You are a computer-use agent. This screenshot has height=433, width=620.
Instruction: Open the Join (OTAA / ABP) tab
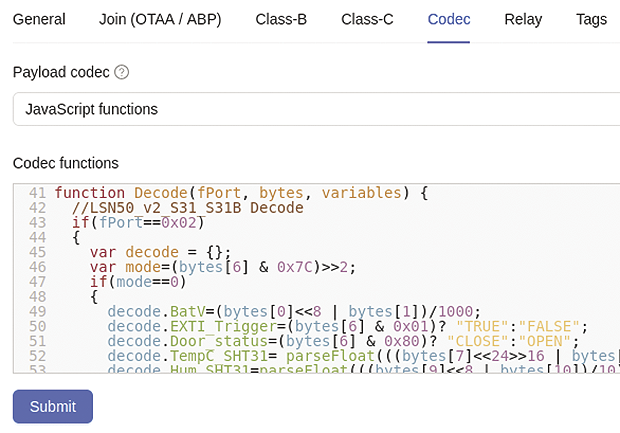pyautogui.click(x=160, y=19)
